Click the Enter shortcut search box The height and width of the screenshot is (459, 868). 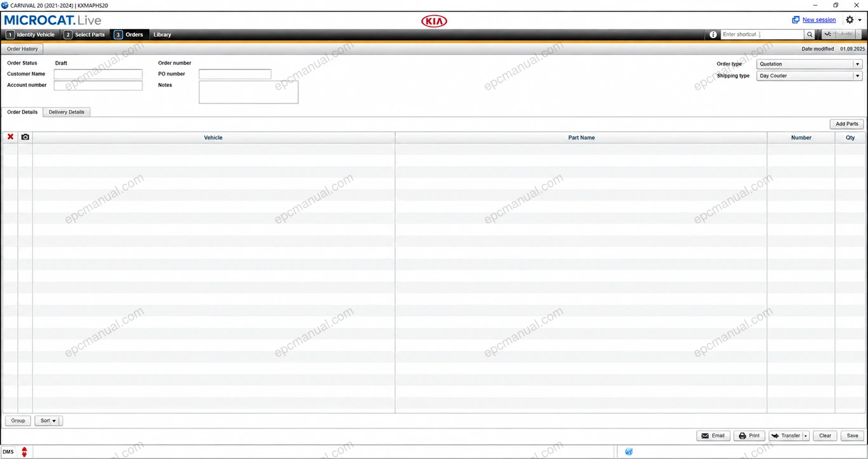[762, 34]
